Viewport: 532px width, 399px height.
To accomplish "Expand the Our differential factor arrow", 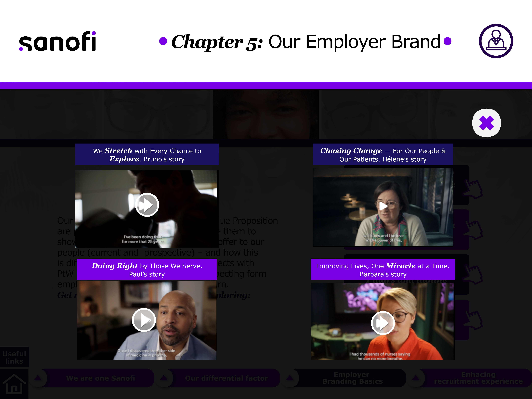I will pyautogui.click(x=164, y=378).
